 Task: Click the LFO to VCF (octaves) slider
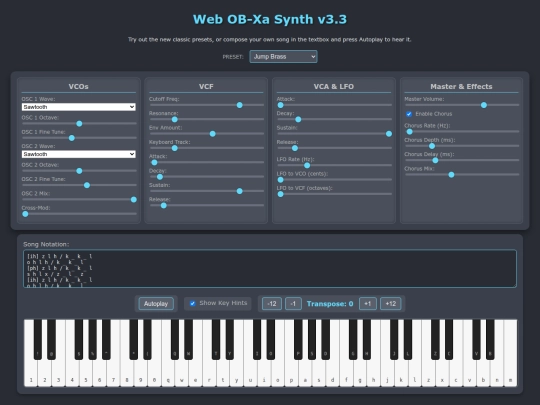tap(334, 194)
